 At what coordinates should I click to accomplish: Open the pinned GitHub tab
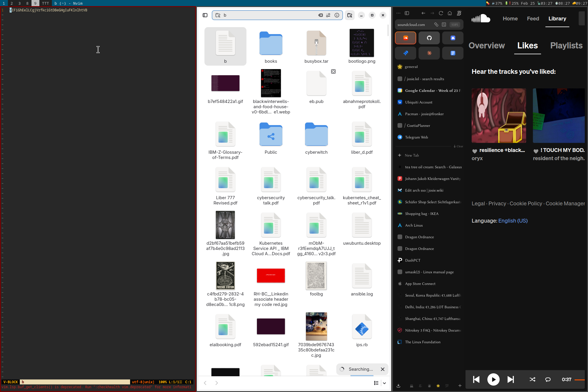(x=429, y=38)
